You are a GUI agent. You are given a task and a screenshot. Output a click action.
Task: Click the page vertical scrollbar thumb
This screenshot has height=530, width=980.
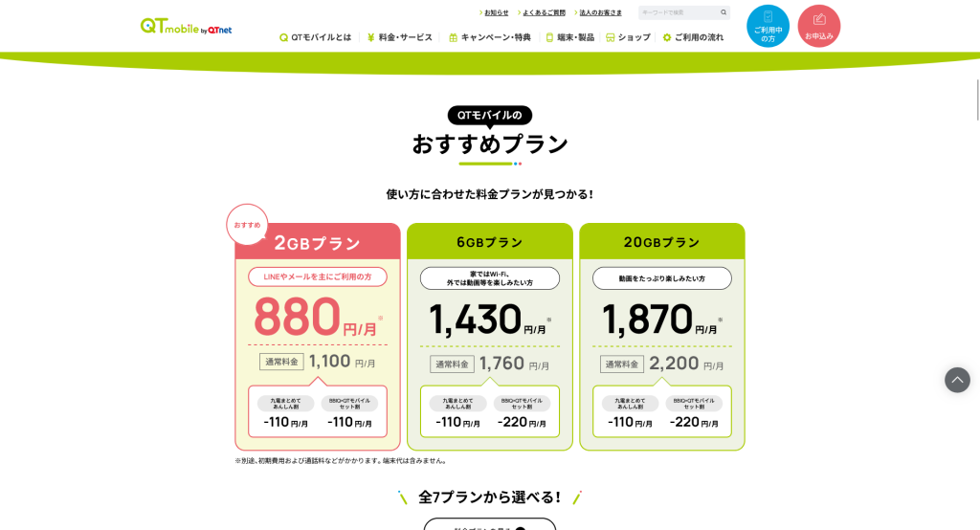(x=977, y=99)
